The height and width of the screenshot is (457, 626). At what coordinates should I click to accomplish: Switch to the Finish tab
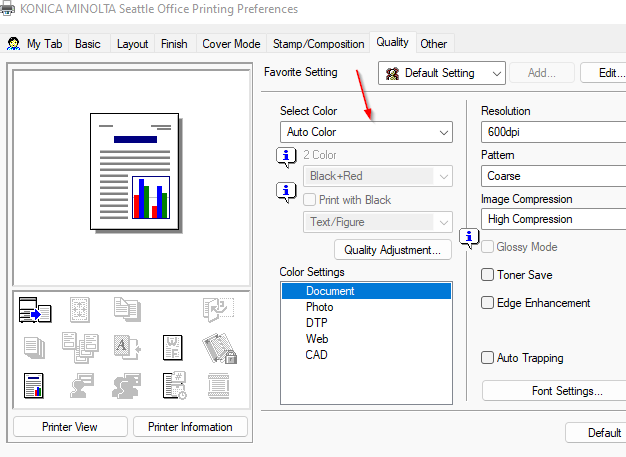pos(174,44)
